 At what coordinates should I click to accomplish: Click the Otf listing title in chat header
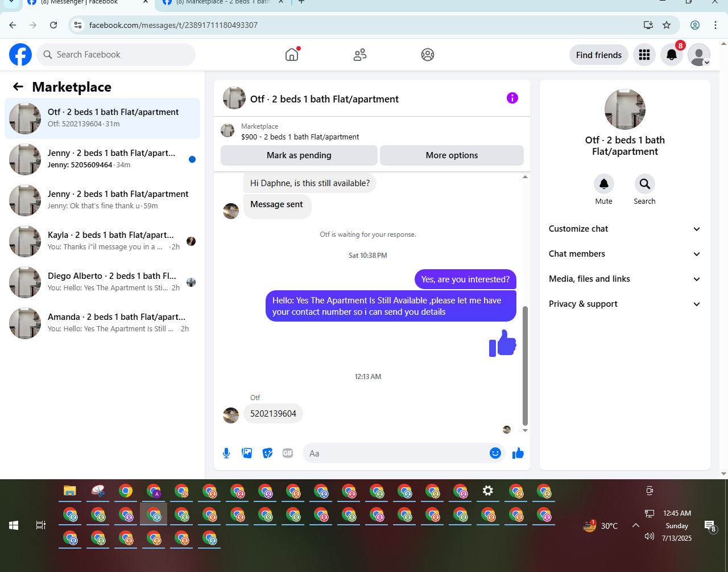[324, 99]
